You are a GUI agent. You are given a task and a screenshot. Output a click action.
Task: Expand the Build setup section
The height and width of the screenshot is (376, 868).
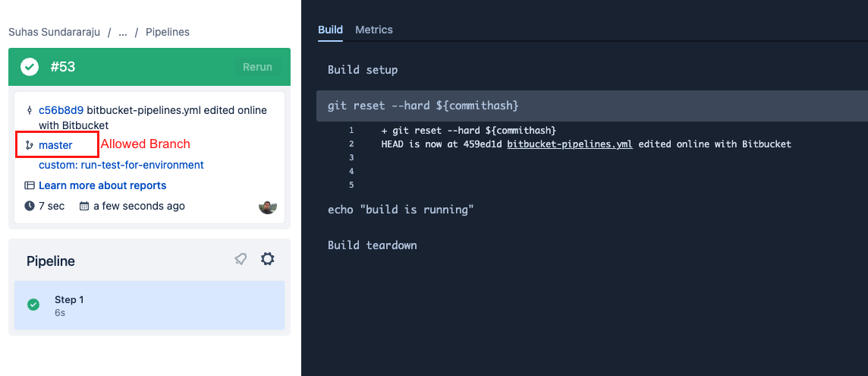coord(363,70)
